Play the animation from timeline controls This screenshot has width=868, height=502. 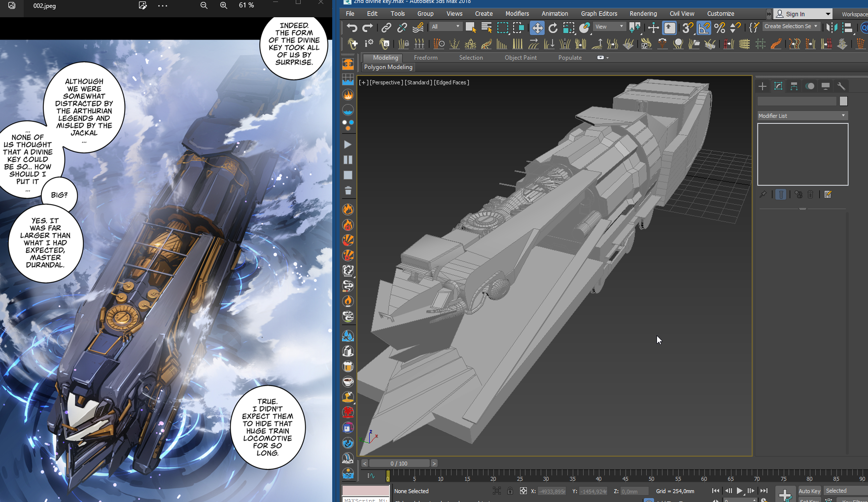pyautogui.click(x=739, y=491)
